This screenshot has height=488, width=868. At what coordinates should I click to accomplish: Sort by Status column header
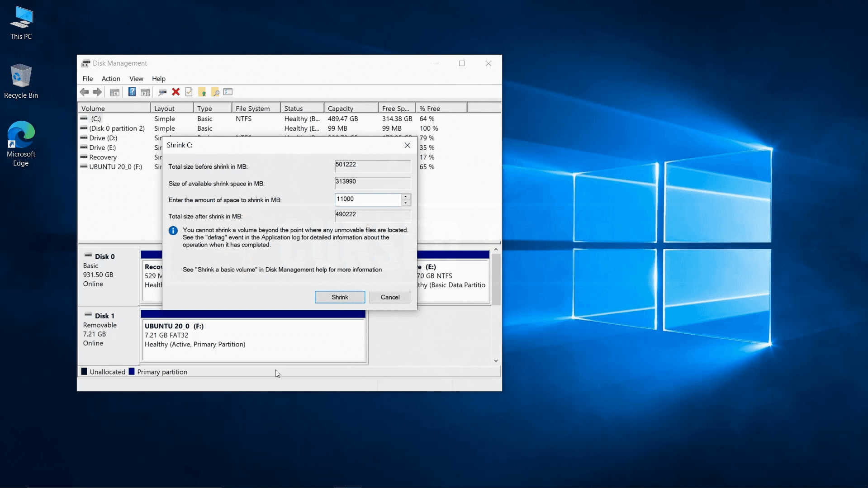(302, 109)
